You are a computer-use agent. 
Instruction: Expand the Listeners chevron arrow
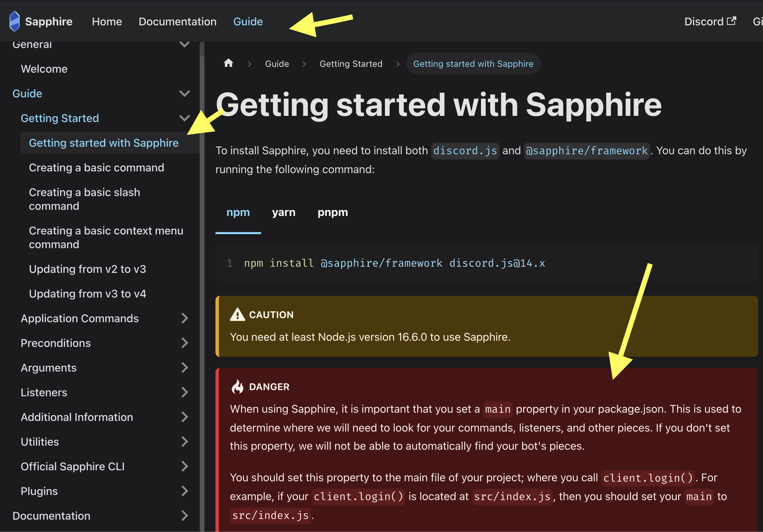(185, 392)
